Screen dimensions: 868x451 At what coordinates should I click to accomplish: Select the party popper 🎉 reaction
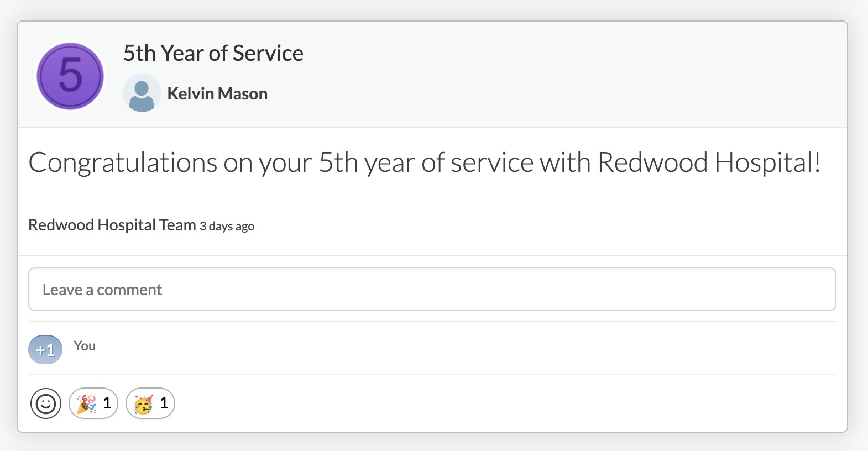(93, 403)
